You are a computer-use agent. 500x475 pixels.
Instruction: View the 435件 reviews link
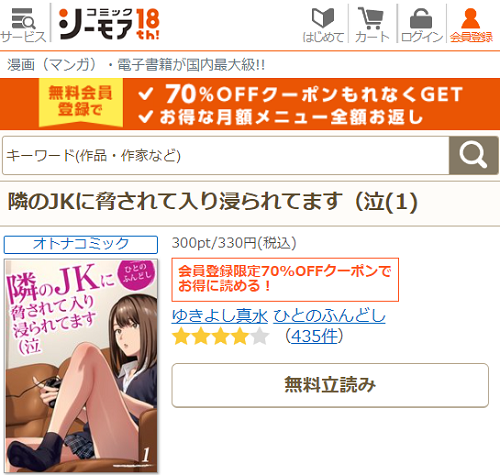coord(314,336)
